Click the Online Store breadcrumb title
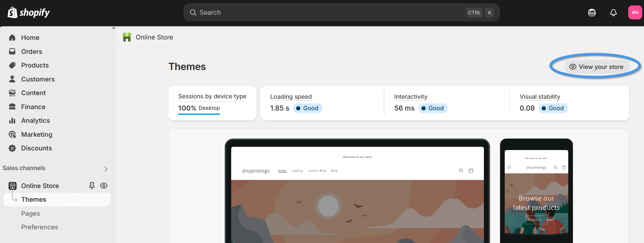The width and height of the screenshot is (644, 243). [154, 37]
